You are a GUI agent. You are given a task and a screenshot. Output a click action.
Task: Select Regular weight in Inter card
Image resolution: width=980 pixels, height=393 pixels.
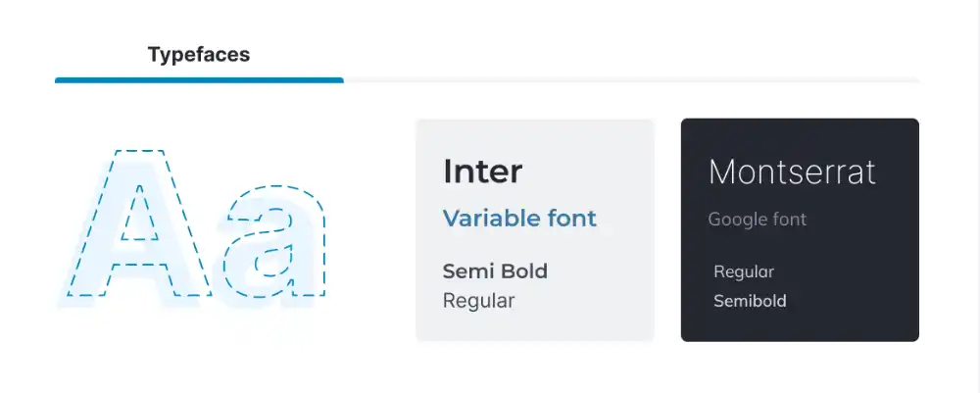(x=478, y=300)
